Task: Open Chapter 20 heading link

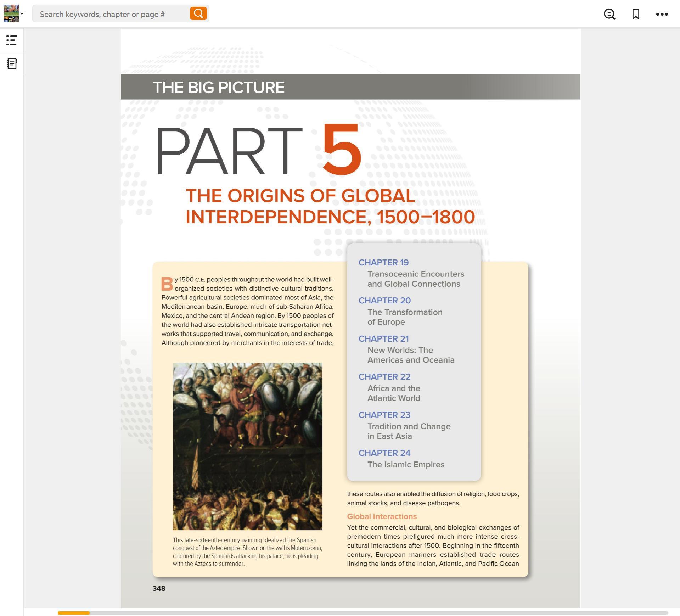Action: click(x=384, y=301)
